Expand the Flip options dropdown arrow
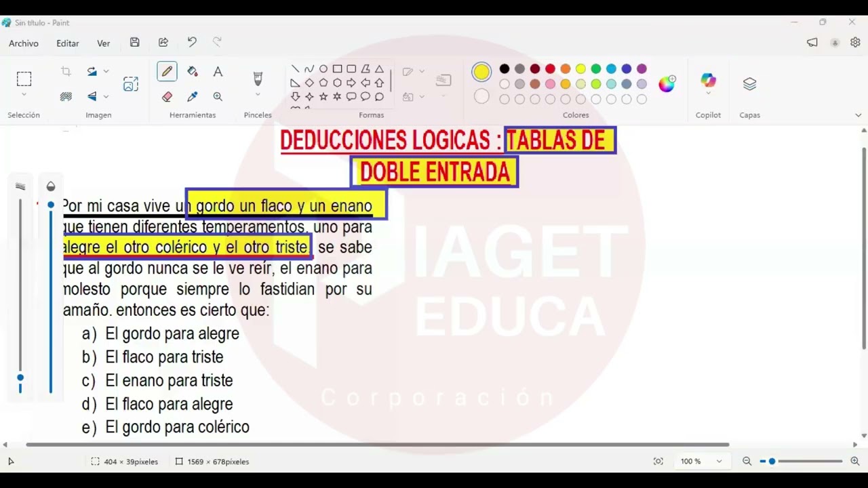 pos(106,96)
